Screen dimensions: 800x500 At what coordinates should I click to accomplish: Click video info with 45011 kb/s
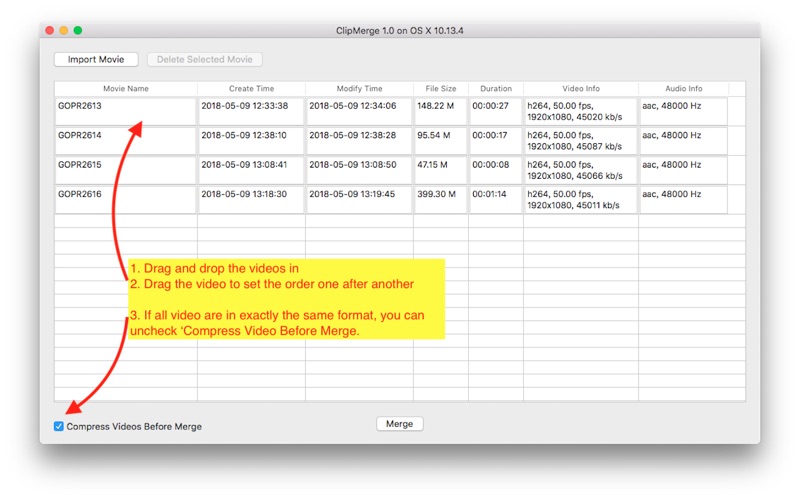[581, 199]
